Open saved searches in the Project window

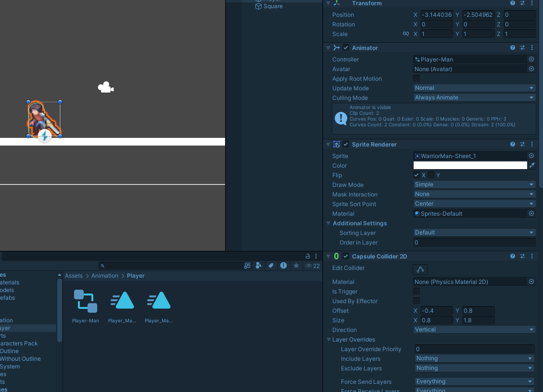296,266
